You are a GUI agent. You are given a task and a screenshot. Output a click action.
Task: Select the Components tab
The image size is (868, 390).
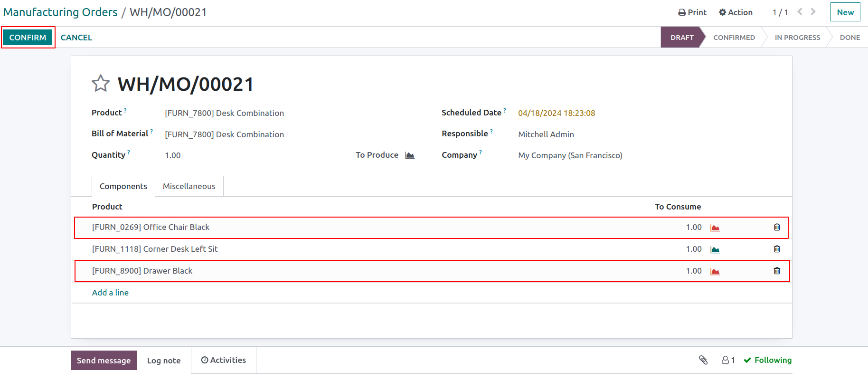click(x=123, y=186)
